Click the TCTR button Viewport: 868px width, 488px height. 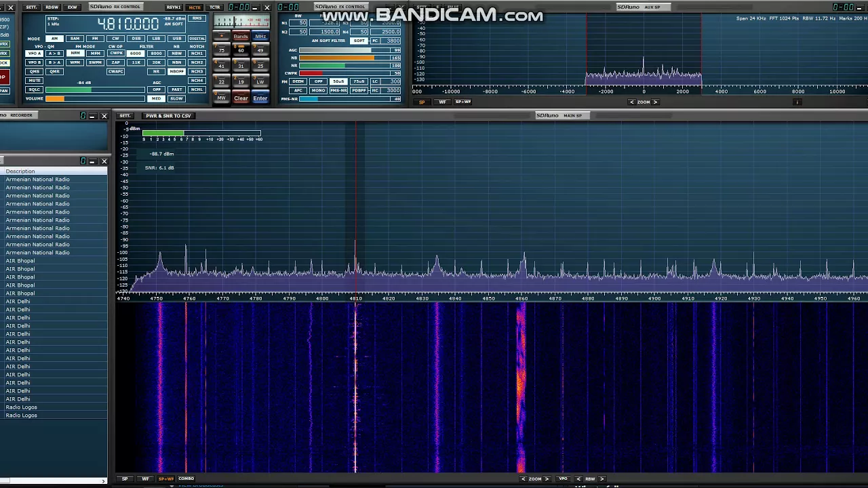pos(214,7)
